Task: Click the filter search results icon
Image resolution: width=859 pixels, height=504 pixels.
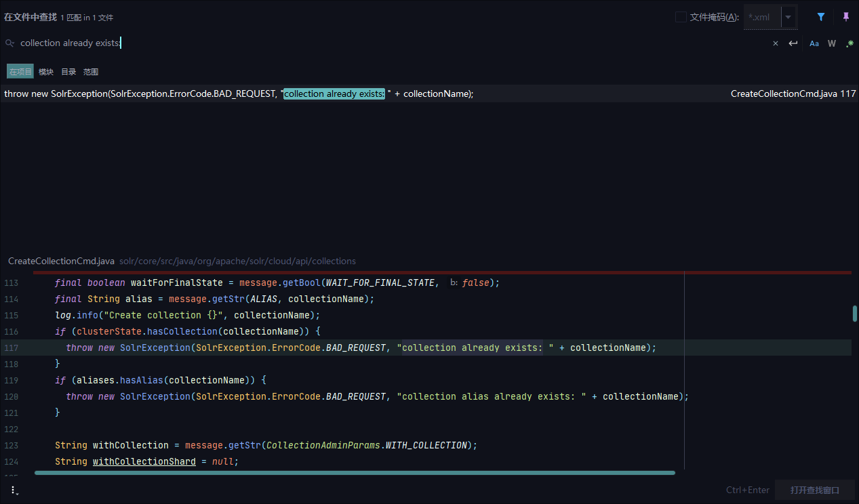Action: pos(821,17)
